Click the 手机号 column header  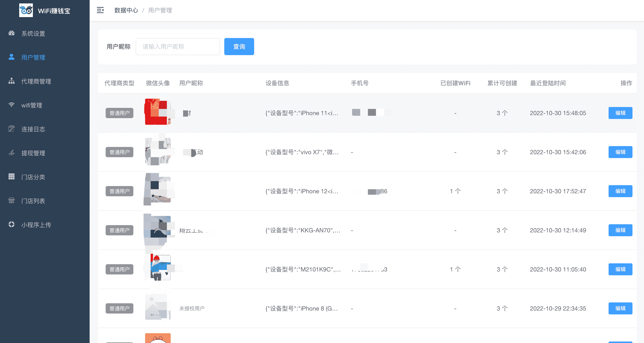360,83
